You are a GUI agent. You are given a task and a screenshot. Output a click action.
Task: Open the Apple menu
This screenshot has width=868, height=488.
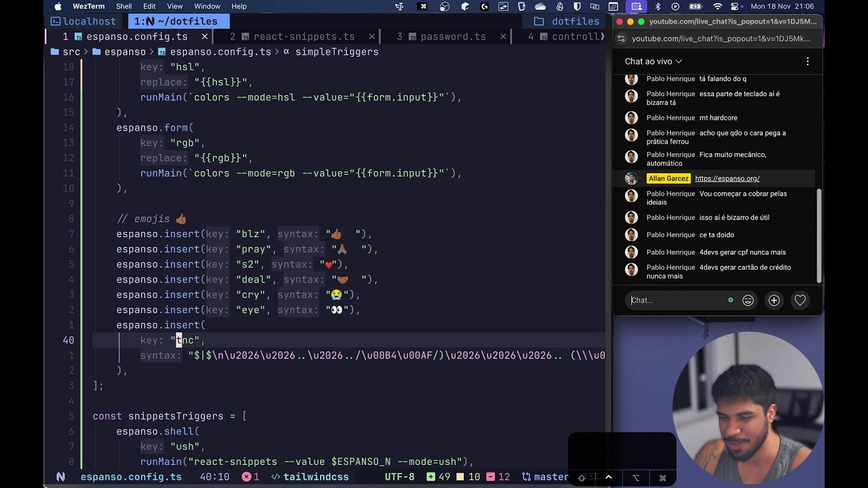pyautogui.click(x=58, y=6)
